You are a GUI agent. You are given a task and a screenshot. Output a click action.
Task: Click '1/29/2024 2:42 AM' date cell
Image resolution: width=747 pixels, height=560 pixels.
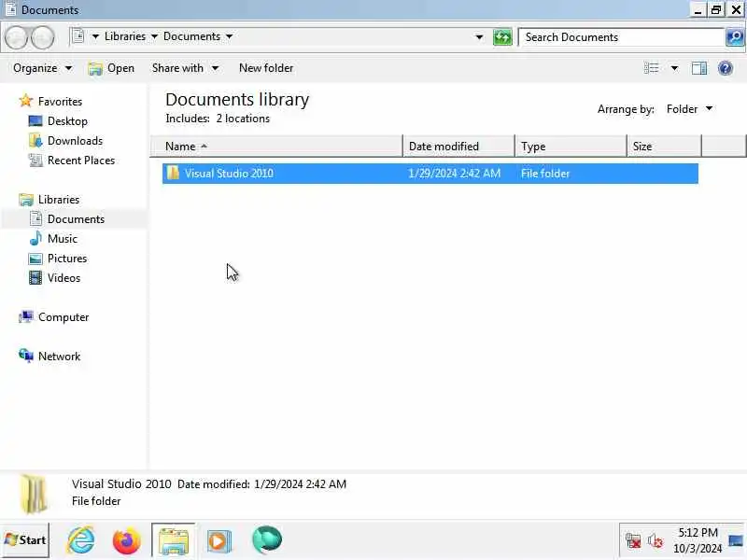coord(454,174)
